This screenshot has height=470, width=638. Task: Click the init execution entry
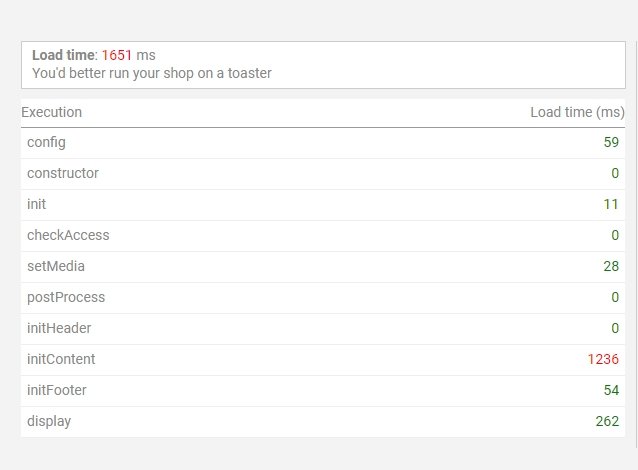pos(323,205)
